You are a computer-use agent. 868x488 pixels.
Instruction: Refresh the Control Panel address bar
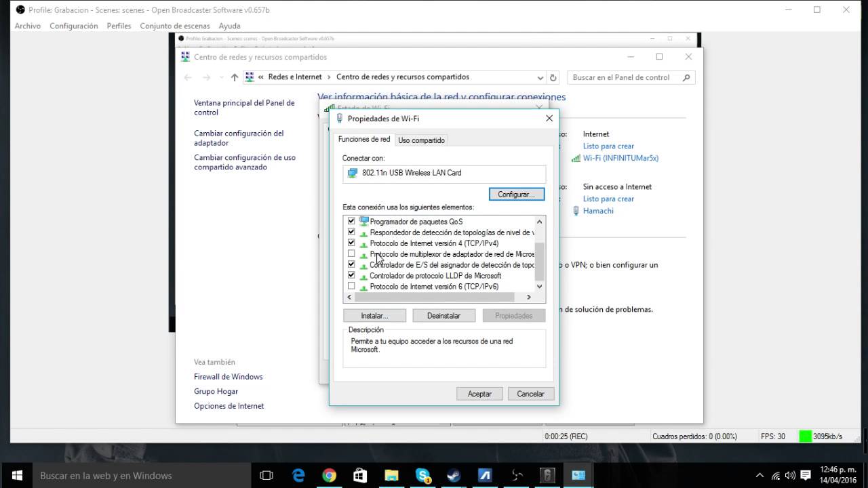click(x=553, y=77)
